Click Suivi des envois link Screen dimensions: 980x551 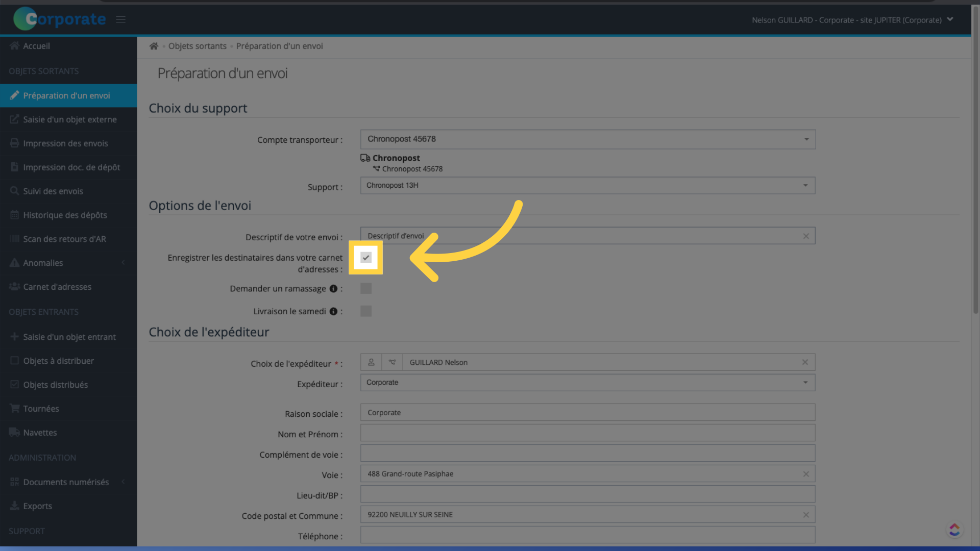pos(53,191)
